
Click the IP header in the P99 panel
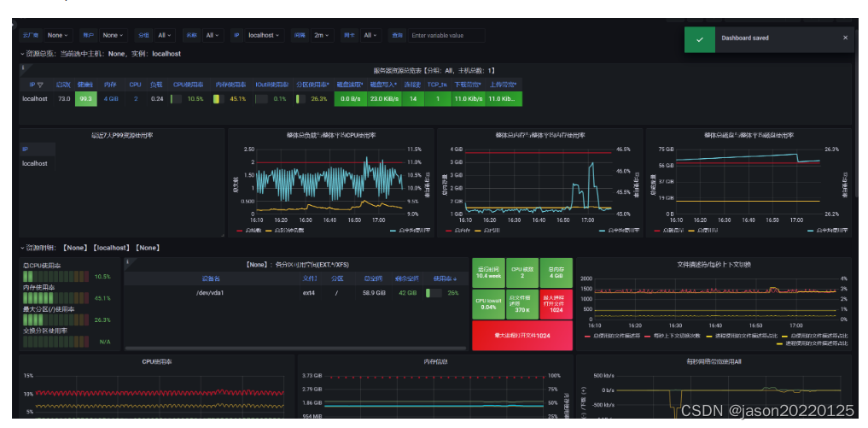tap(25, 150)
